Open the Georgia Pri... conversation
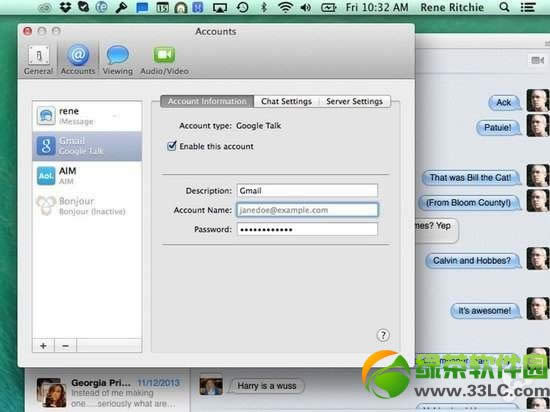This screenshot has width=550, height=412. click(108, 392)
